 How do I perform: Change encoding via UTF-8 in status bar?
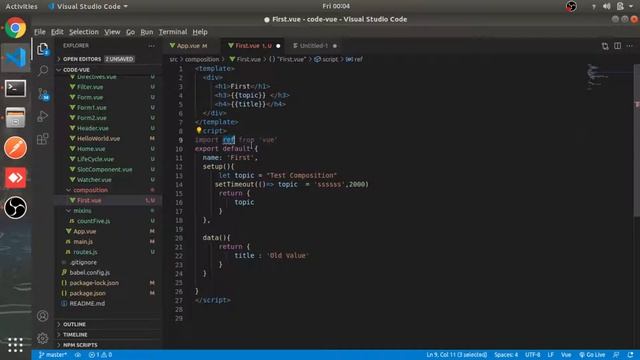click(533, 355)
